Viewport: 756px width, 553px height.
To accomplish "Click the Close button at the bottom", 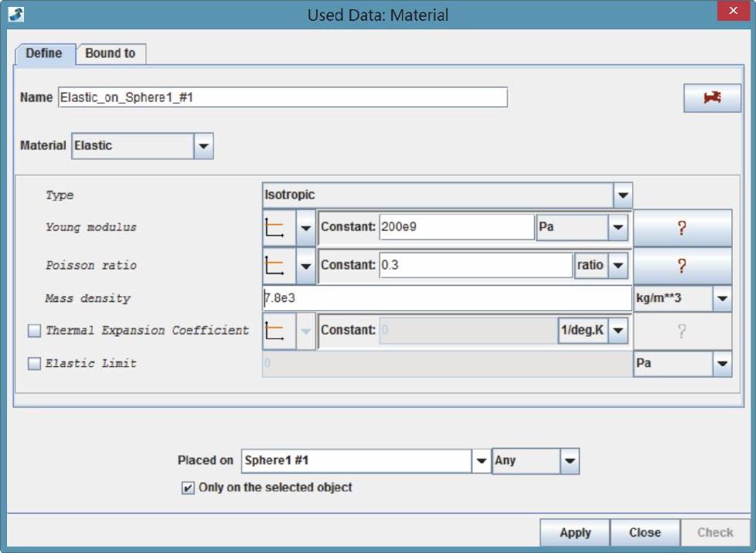I will coord(644,532).
